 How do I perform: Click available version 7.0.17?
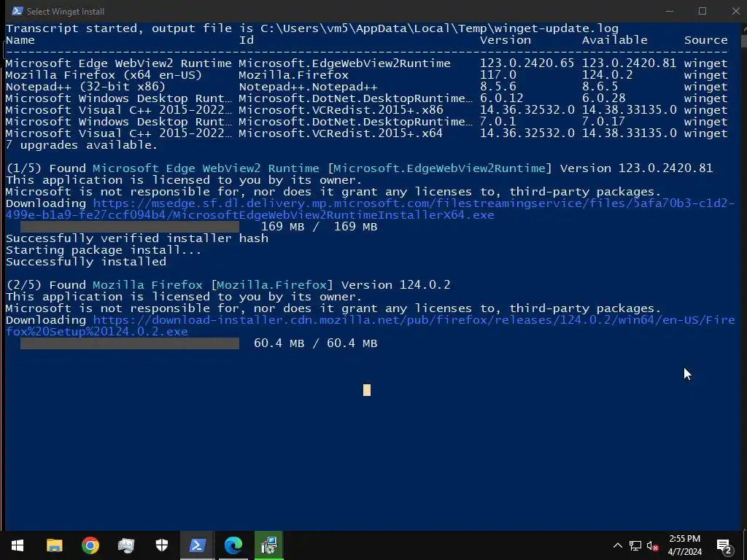pyautogui.click(x=603, y=122)
